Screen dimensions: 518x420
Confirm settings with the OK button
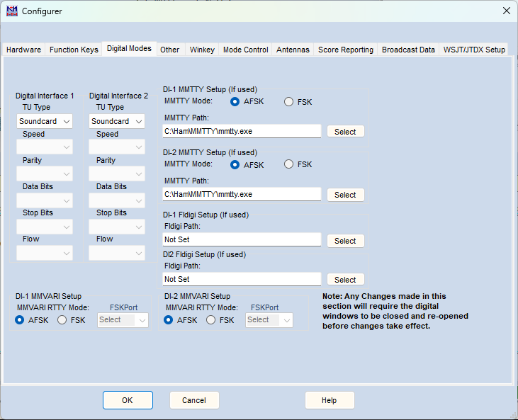(x=128, y=400)
